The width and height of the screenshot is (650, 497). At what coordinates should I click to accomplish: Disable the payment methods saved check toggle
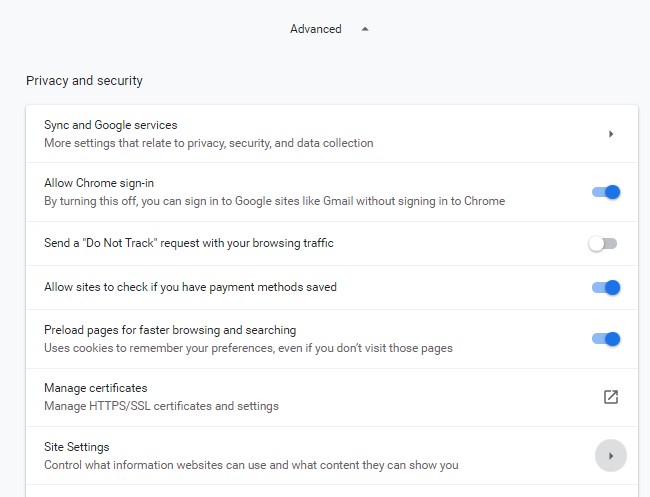pos(606,287)
